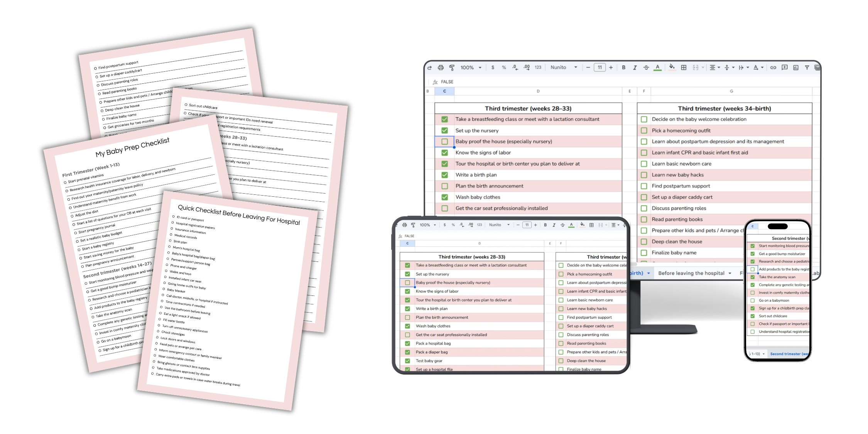Toggle bold formatting in the monitor's toolbar
This screenshot has width=868, height=434.
(623, 68)
